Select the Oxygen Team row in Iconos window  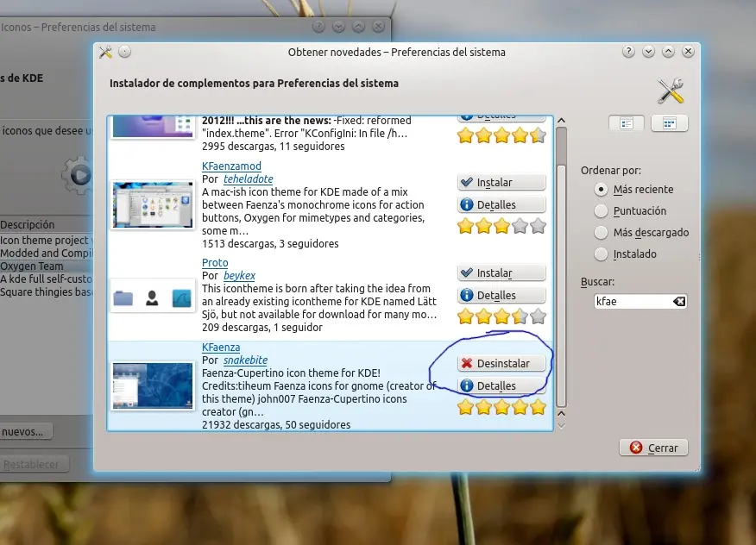[x=47, y=266]
